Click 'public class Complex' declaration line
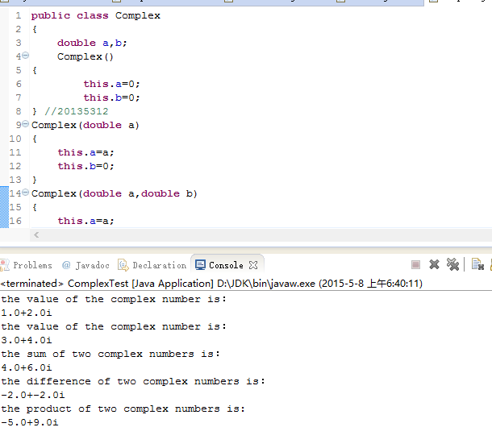The width and height of the screenshot is (492, 448). point(96,15)
